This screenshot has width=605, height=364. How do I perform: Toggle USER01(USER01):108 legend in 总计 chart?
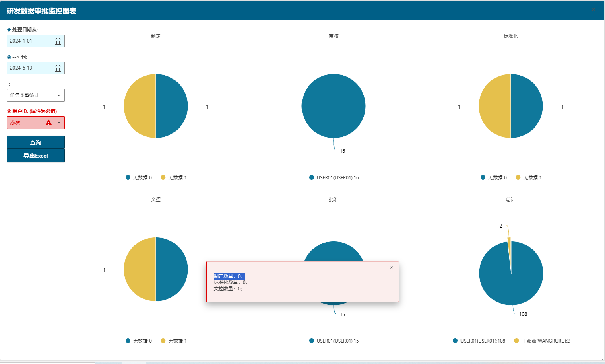coord(479,341)
